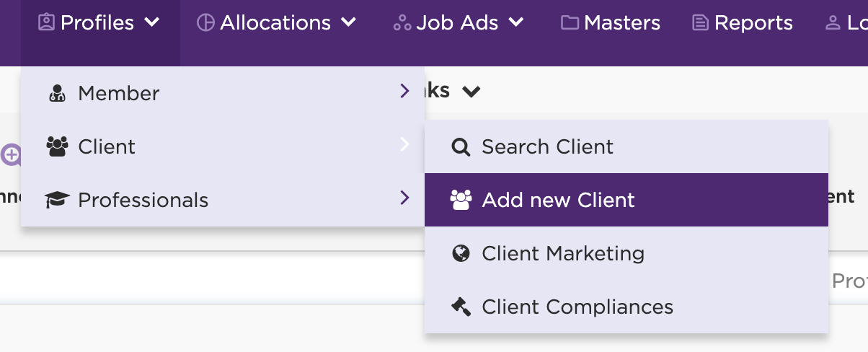Go to the Masters section

click(611, 23)
